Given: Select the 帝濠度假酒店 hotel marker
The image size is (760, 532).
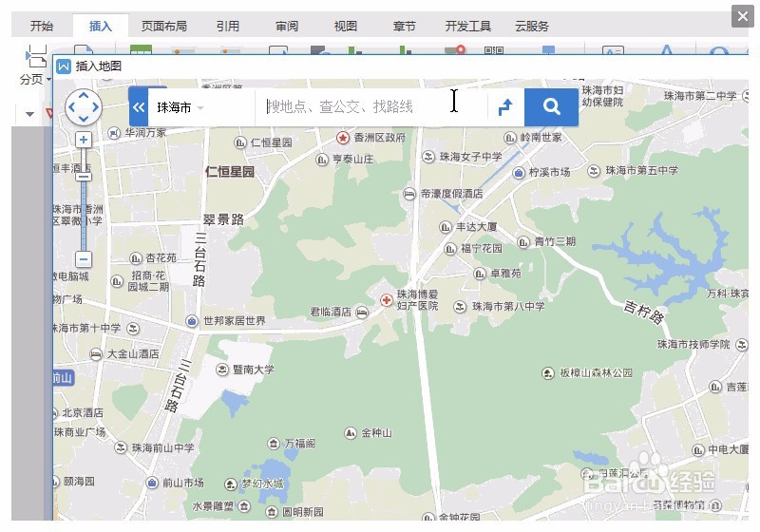Looking at the screenshot, I should (409, 195).
